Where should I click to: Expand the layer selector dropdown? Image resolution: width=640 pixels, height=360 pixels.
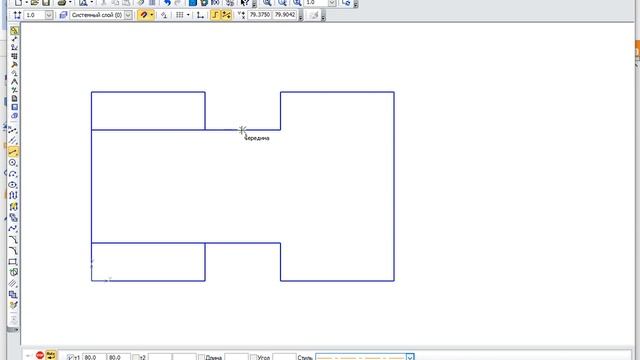[128, 15]
